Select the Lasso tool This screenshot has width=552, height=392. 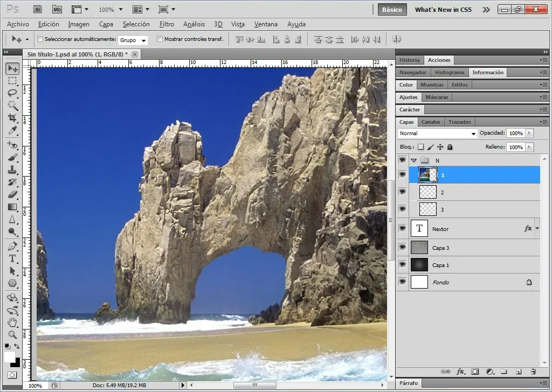pyautogui.click(x=12, y=93)
